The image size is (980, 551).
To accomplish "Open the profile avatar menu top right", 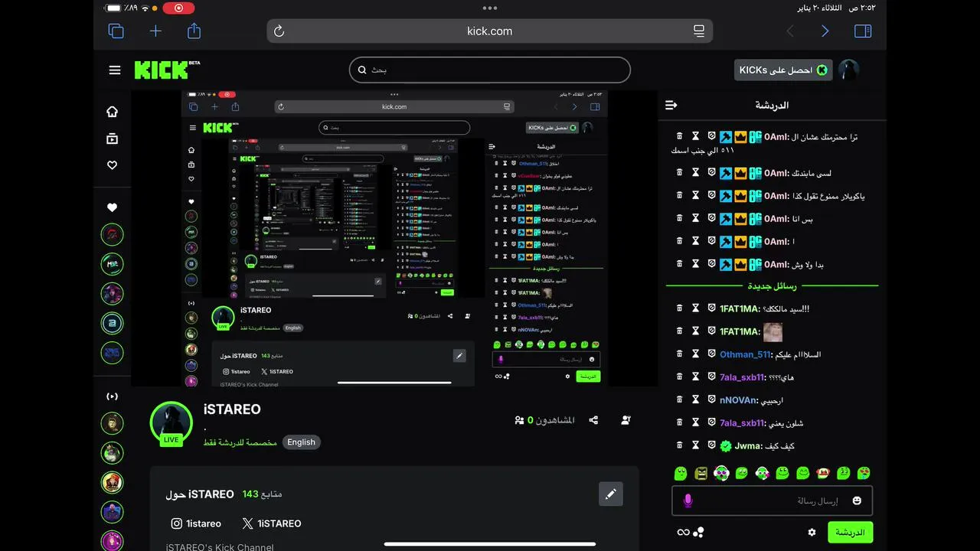I will tap(848, 70).
